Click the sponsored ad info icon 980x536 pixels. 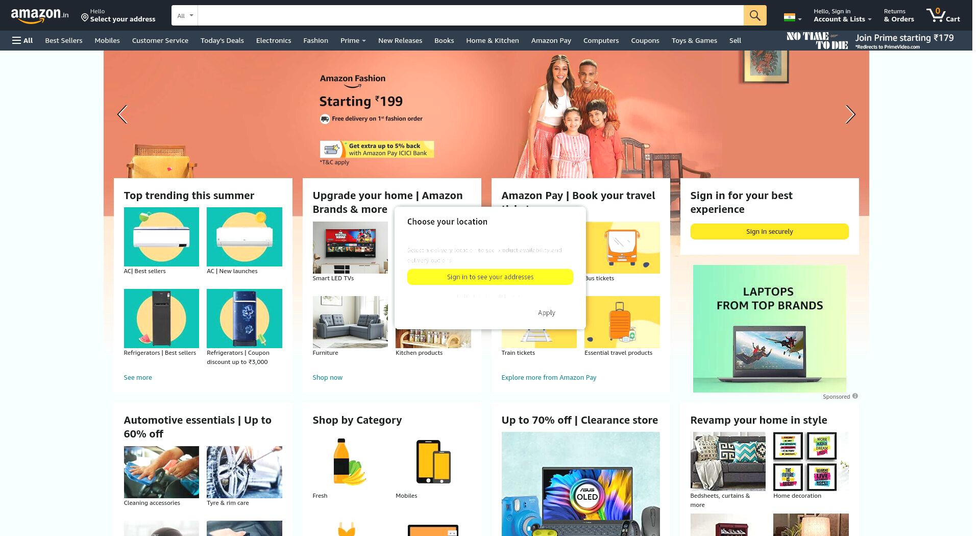click(x=855, y=396)
